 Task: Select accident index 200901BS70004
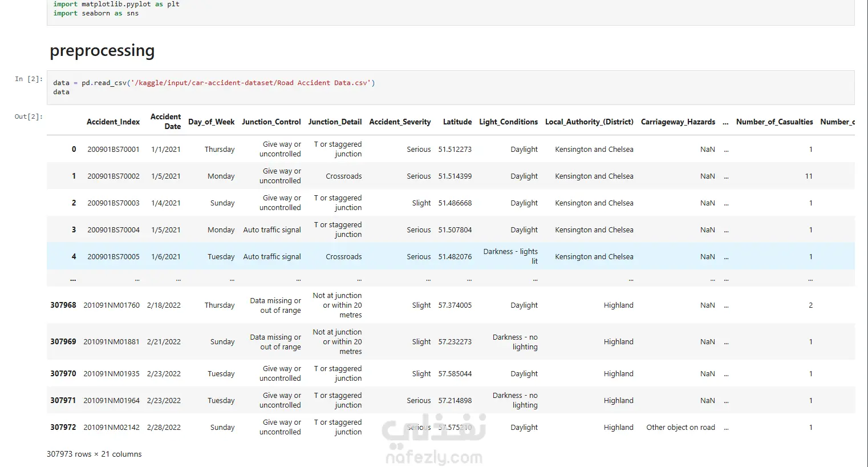[113, 230]
